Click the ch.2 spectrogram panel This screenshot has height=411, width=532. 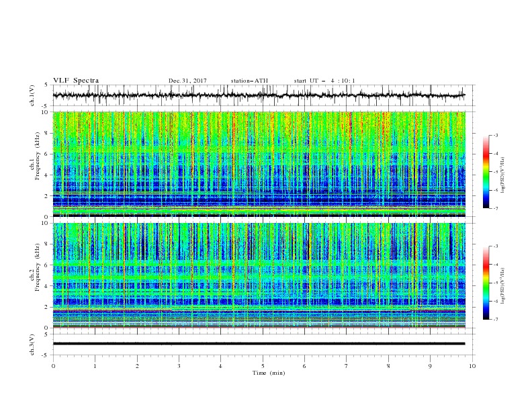(x=259, y=275)
